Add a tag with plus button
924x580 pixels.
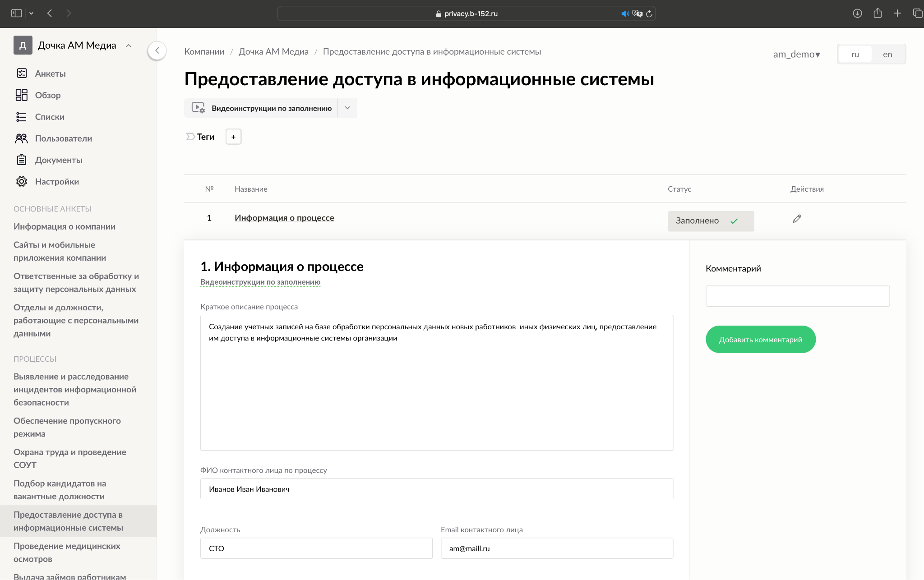233,137
